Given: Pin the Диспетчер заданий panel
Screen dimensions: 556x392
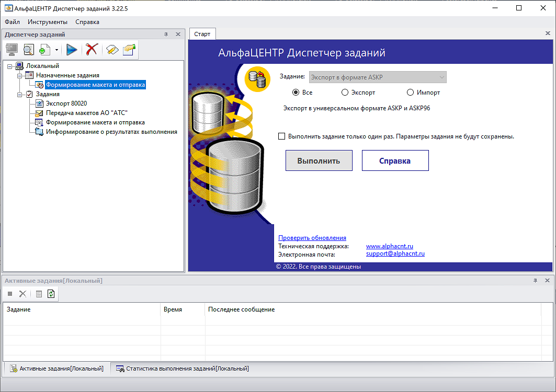Looking at the screenshot, I should pyautogui.click(x=166, y=34).
